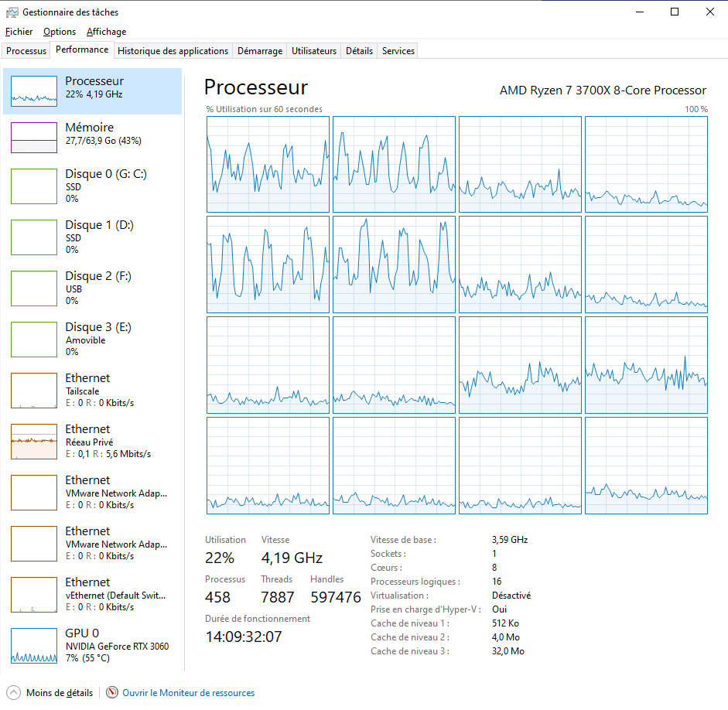The height and width of the screenshot is (710, 728).
Task: Select the Disque 2 (F:) USB icon
Action: click(x=33, y=288)
